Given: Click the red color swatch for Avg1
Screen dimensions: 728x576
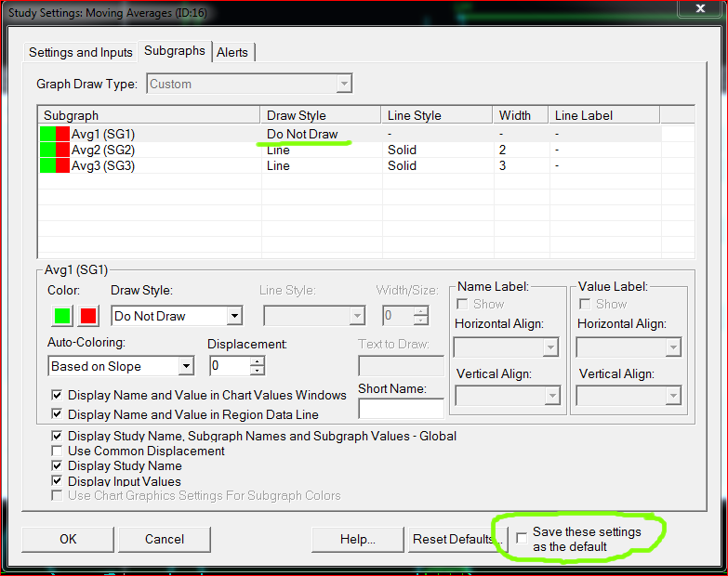Looking at the screenshot, I should tap(89, 316).
